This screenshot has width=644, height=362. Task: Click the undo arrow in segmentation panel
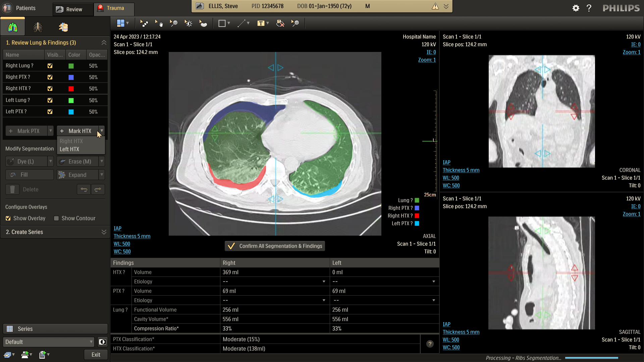coord(84,190)
